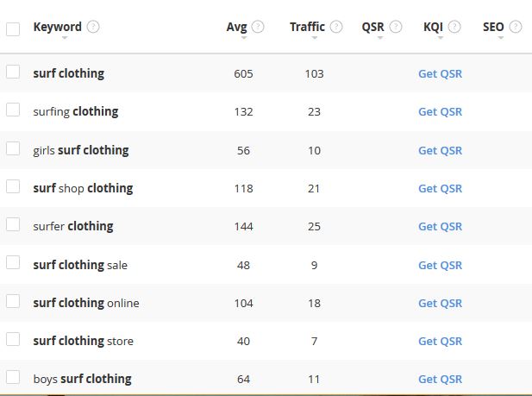
Task: Get QSR for 'surf clothing' keyword
Action: [440, 74]
